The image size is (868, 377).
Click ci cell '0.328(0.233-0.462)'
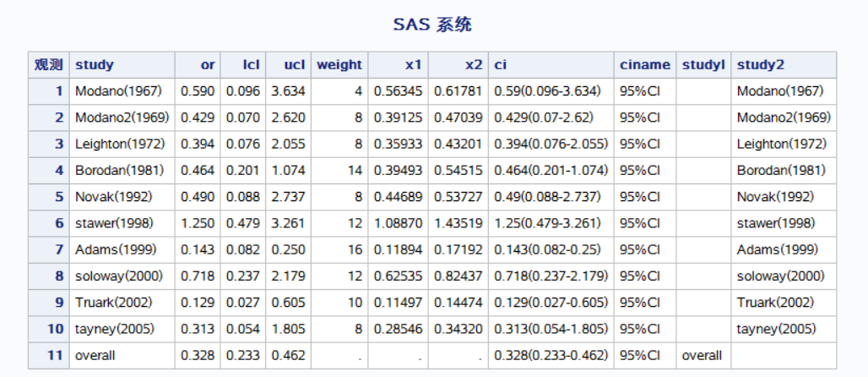[551, 355]
